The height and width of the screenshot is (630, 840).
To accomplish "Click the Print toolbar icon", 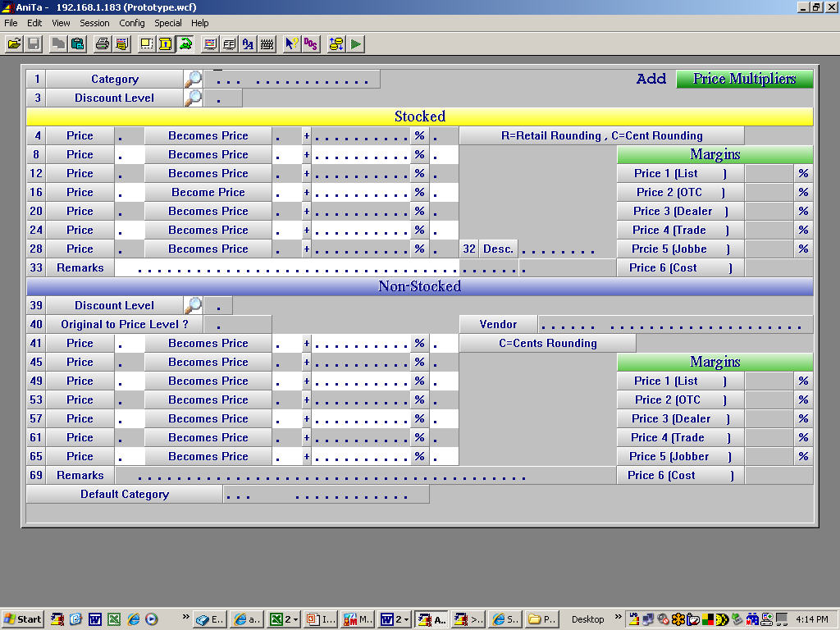I will click(103, 44).
